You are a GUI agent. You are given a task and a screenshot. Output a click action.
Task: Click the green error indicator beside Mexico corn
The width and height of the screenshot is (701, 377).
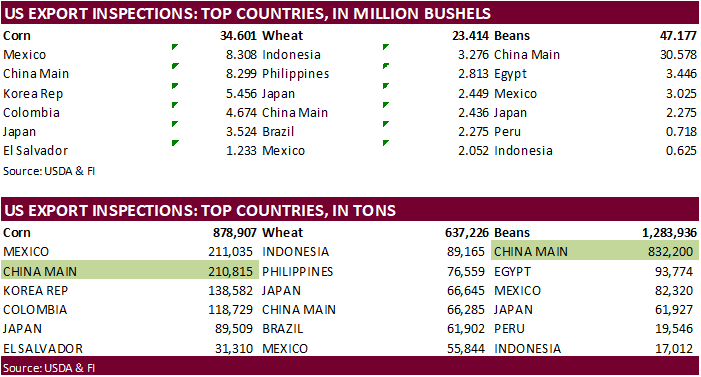[x=175, y=47]
